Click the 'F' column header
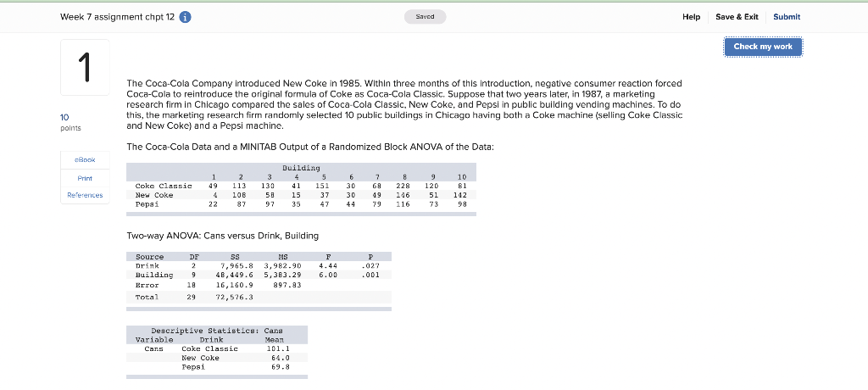868x390 pixels. pos(329,257)
